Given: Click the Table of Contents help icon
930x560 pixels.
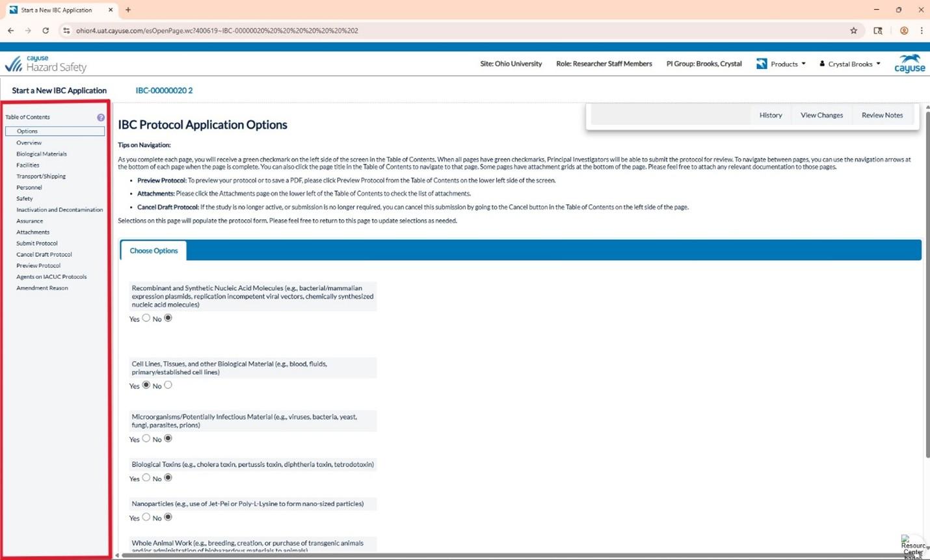Looking at the screenshot, I should (101, 118).
